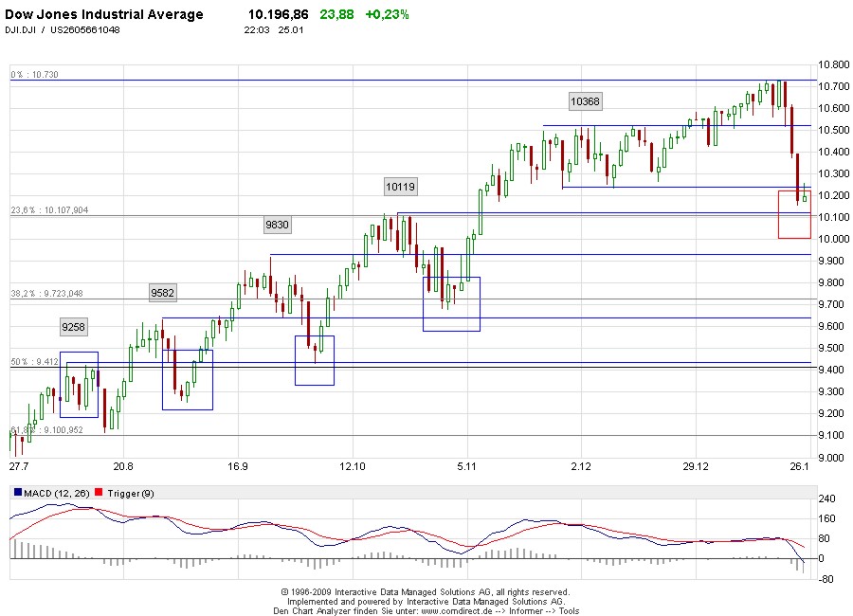Select the 0%: 10.730 Fibonacci label

point(33,74)
